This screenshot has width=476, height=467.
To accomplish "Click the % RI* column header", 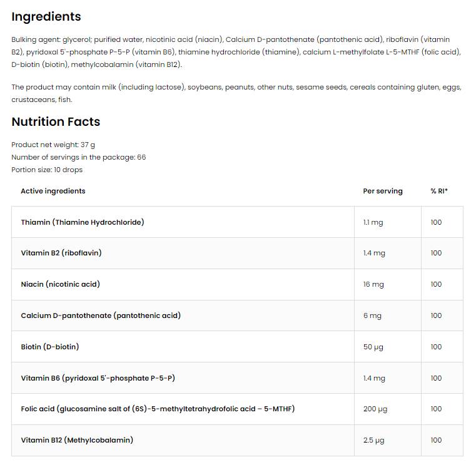I will point(439,191).
